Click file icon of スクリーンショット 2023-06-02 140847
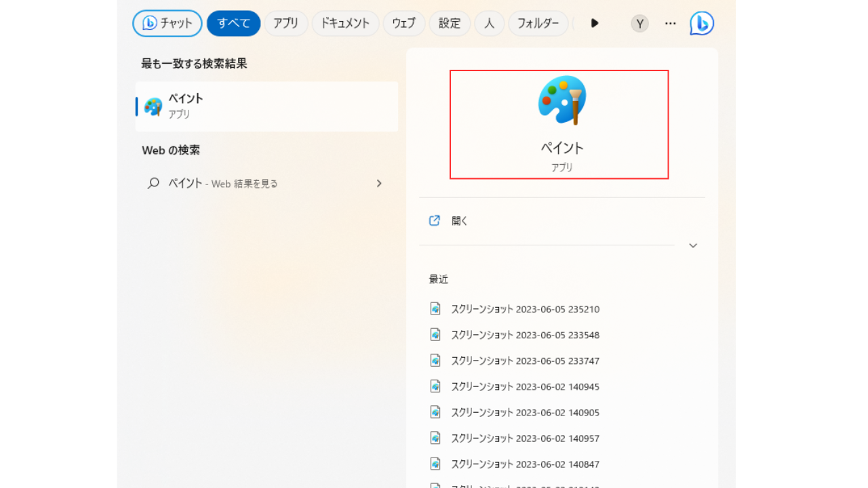Screen dimensions: 868x488 tap(436, 464)
